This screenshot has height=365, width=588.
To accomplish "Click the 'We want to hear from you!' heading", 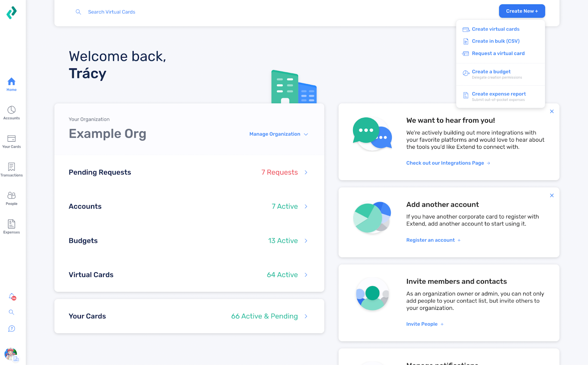I will point(451,120).
